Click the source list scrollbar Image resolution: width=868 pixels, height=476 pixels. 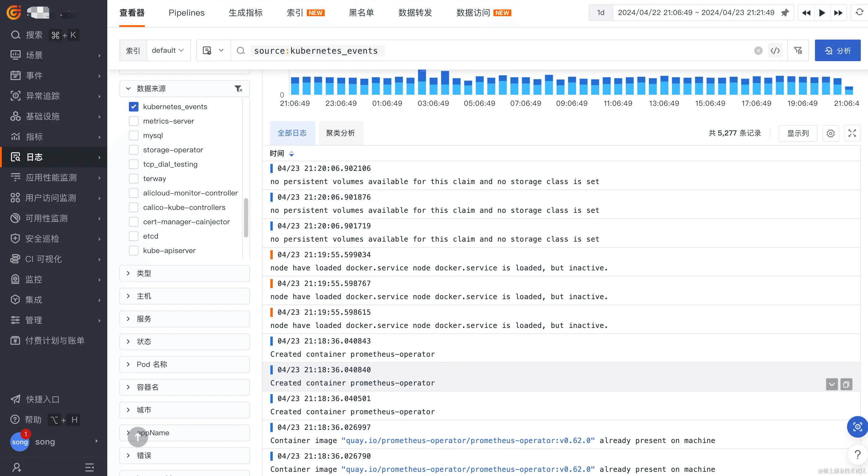point(246,218)
